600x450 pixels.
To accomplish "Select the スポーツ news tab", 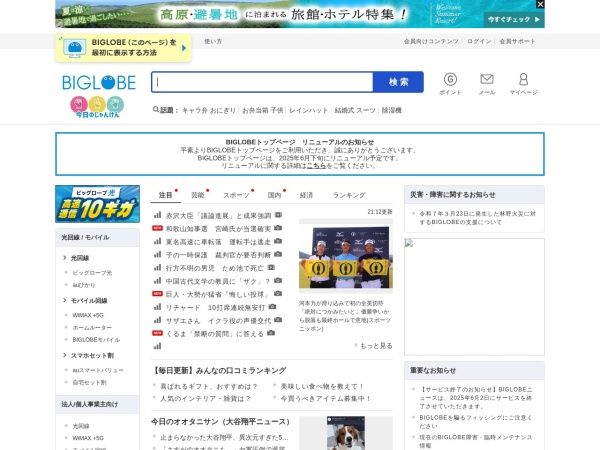I will tap(236, 195).
